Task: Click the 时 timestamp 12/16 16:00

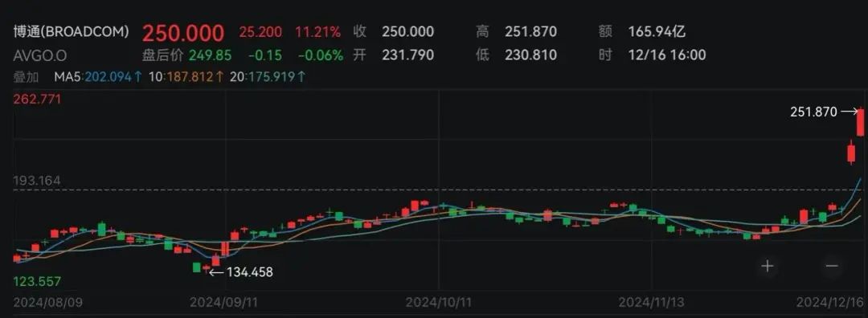Action: tap(667, 55)
